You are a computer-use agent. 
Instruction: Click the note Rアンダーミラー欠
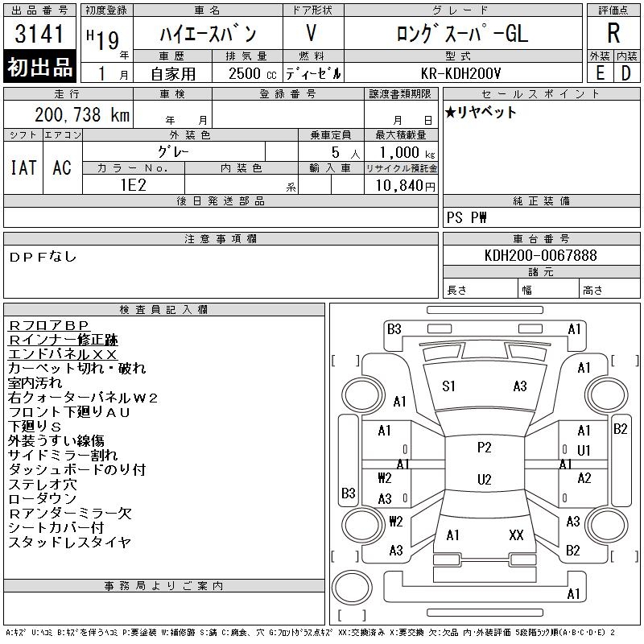(x=70, y=513)
